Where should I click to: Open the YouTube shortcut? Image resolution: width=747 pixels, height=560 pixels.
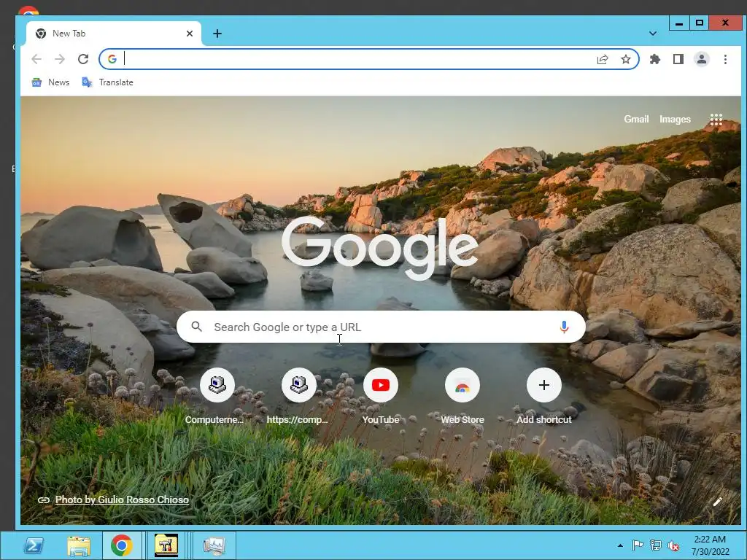(x=381, y=396)
